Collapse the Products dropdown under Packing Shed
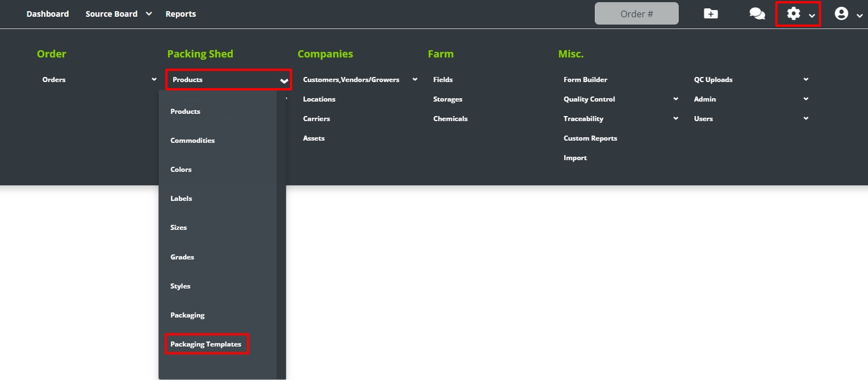 click(284, 80)
